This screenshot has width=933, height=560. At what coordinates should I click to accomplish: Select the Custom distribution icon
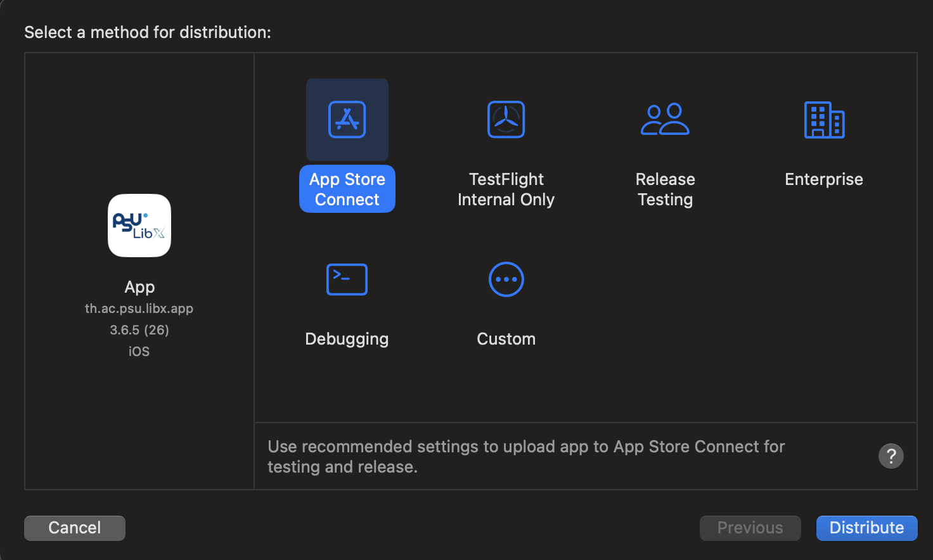[506, 279]
